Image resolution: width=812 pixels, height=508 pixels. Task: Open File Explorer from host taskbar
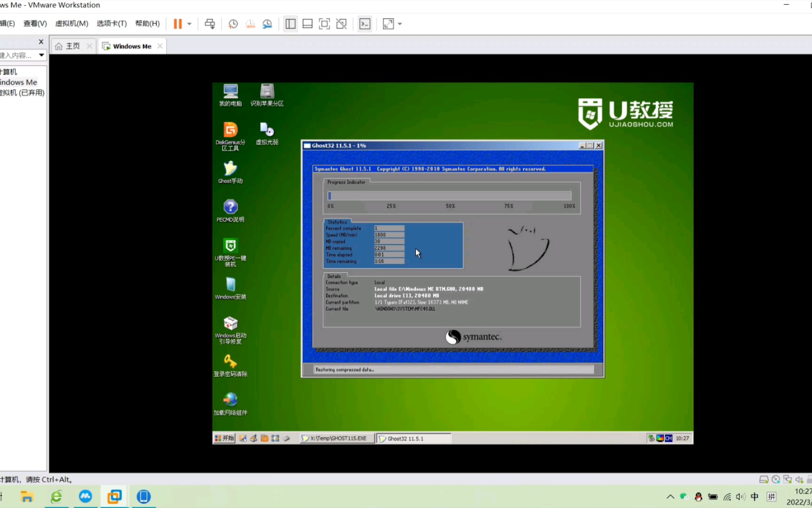tap(27, 497)
